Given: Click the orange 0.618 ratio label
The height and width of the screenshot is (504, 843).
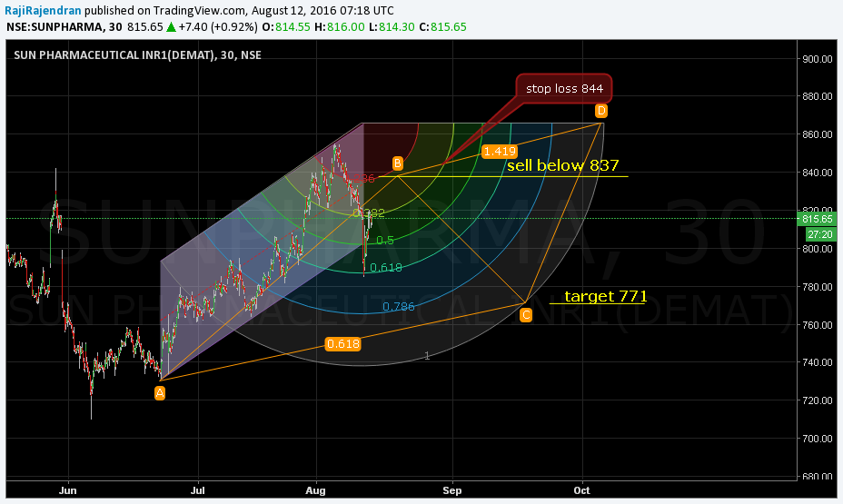Looking at the screenshot, I should (343, 344).
